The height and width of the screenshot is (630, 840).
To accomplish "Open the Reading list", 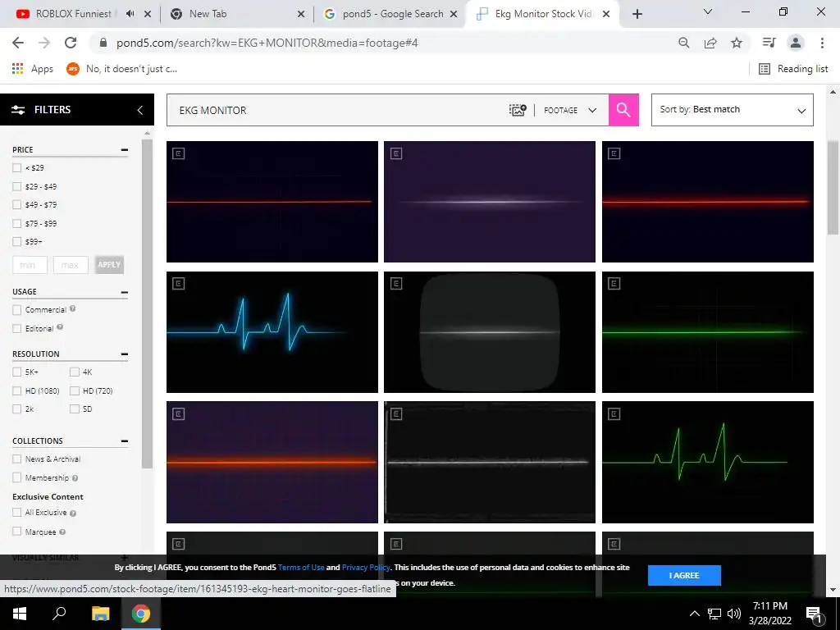I will (x=793, y=69).
